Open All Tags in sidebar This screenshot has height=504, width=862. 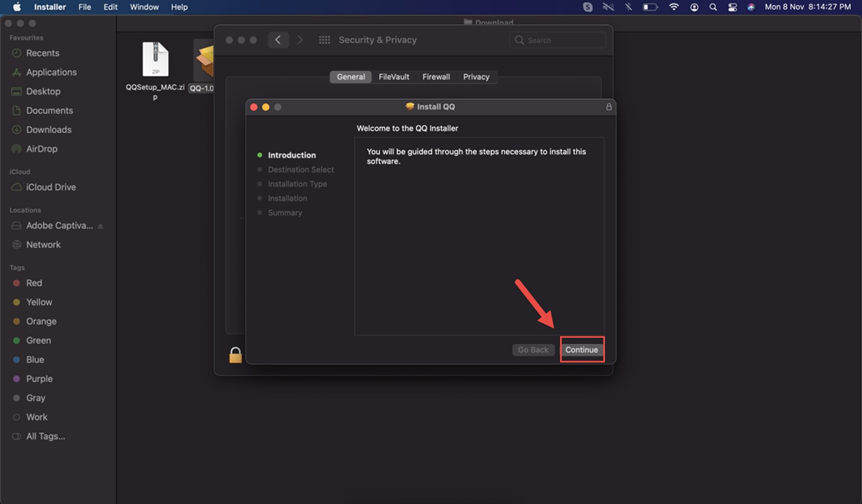[45, 436]
